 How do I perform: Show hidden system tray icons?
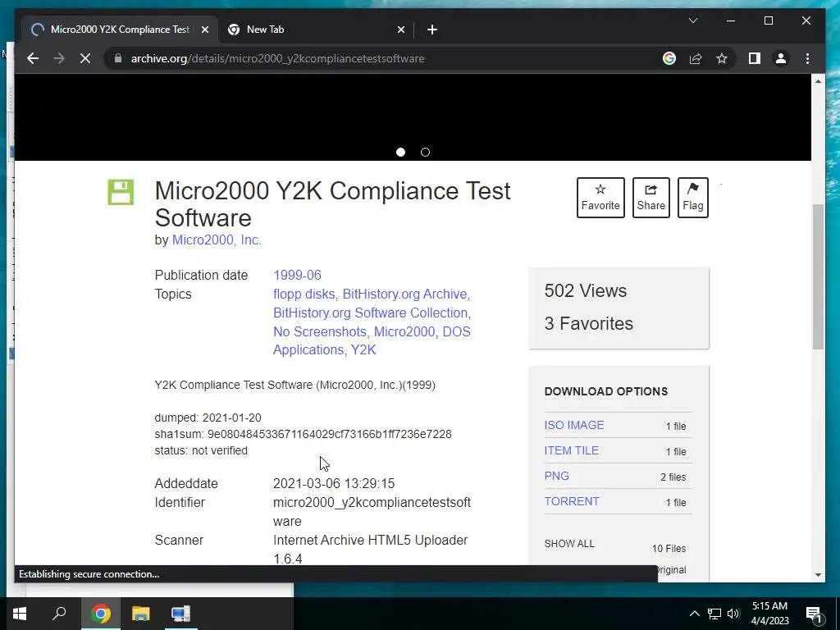pyautogui.click(x=694, y=614)
